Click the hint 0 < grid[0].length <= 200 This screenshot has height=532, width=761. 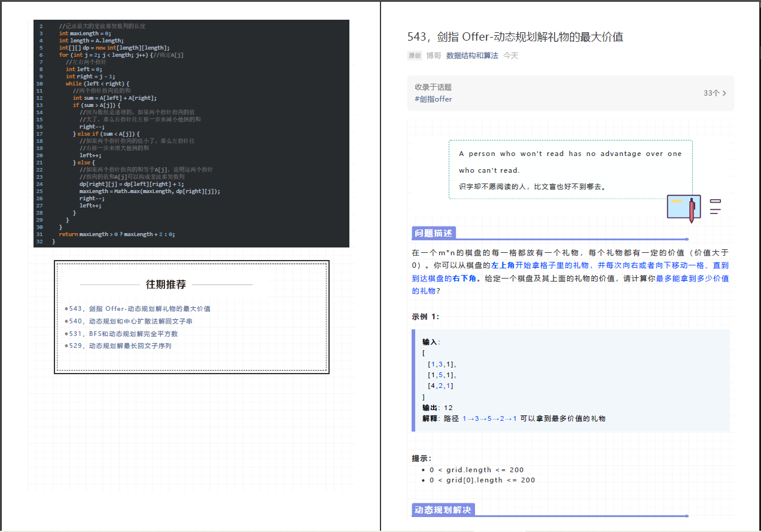click(482, 480)
